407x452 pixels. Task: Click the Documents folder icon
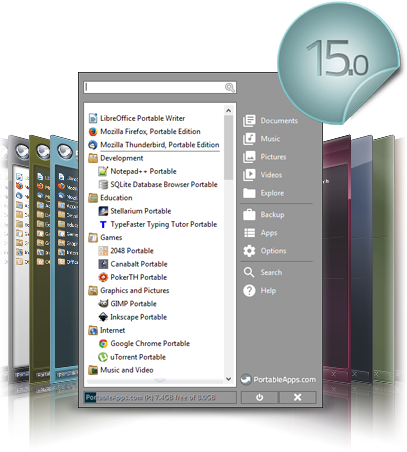249,121
